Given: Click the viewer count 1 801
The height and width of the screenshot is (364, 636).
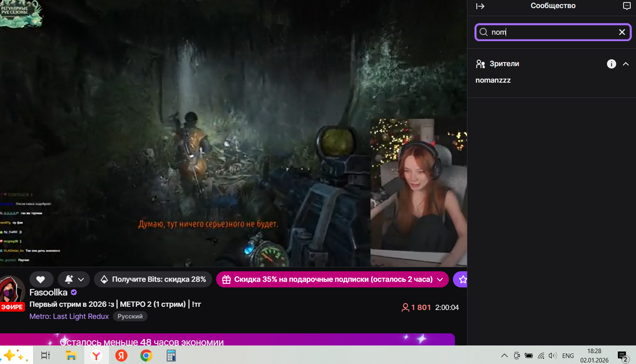Looking at the screenshot, I should 416,308.
